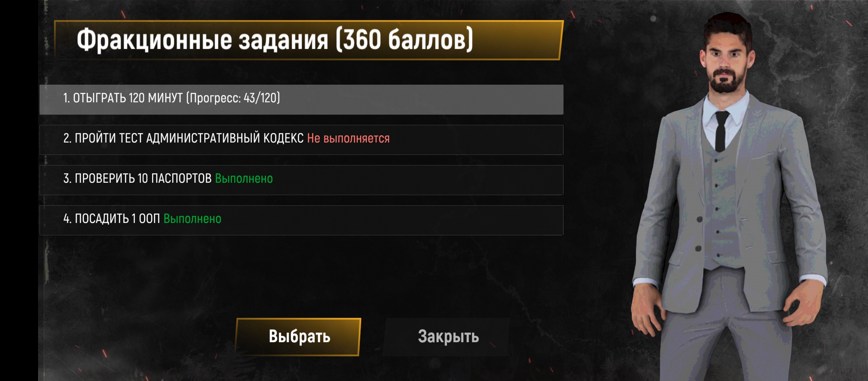Choose the 'Проверить 10 паспортов' task row
Screen dimensions: 868x381
coord(301,180)
